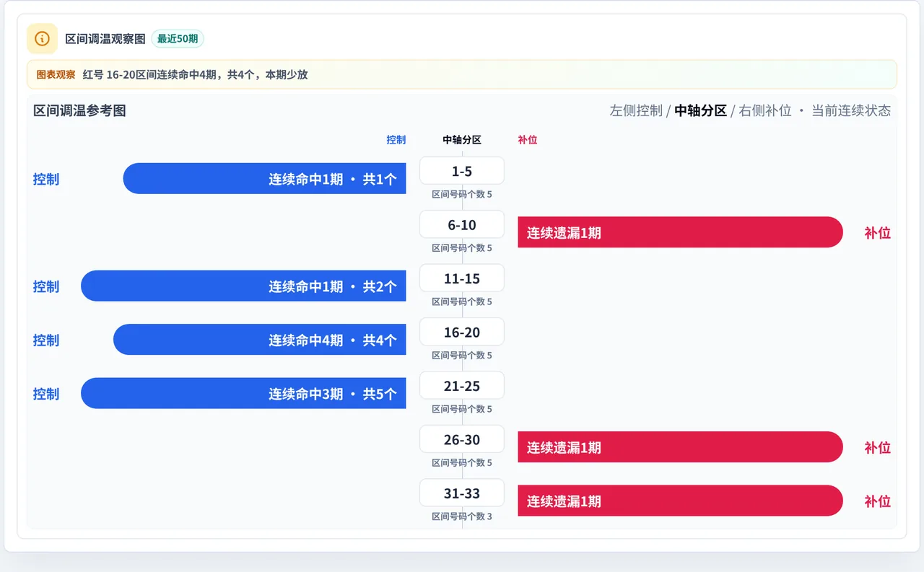Screen dimensions: 924x572
Task: Click the blue 控制 column header
Action: (396, 140)
